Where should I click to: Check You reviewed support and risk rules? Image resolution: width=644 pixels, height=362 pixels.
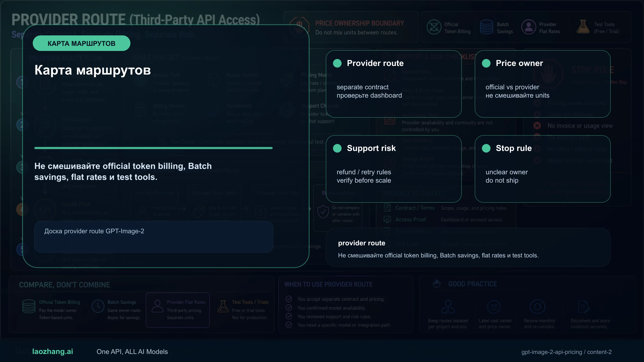point(289,316)
